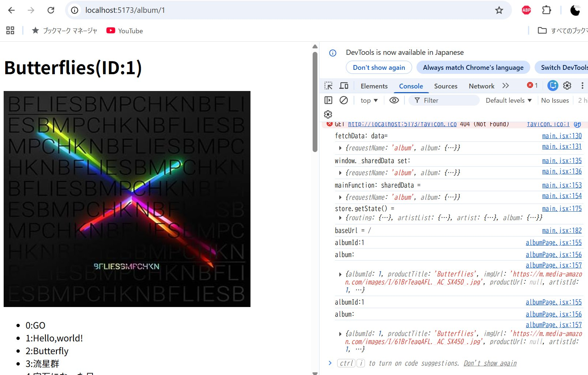The height and width of the screenshot is (375, 588).
Task: Toggle the console sidebar panel
Action: pyautogui.click(x=328, y=100)
